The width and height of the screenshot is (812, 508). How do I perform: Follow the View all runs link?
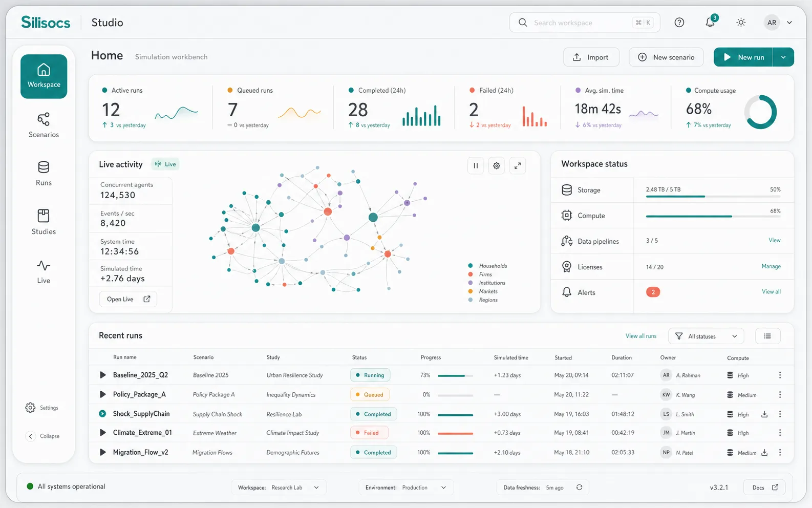click(640, 336)
